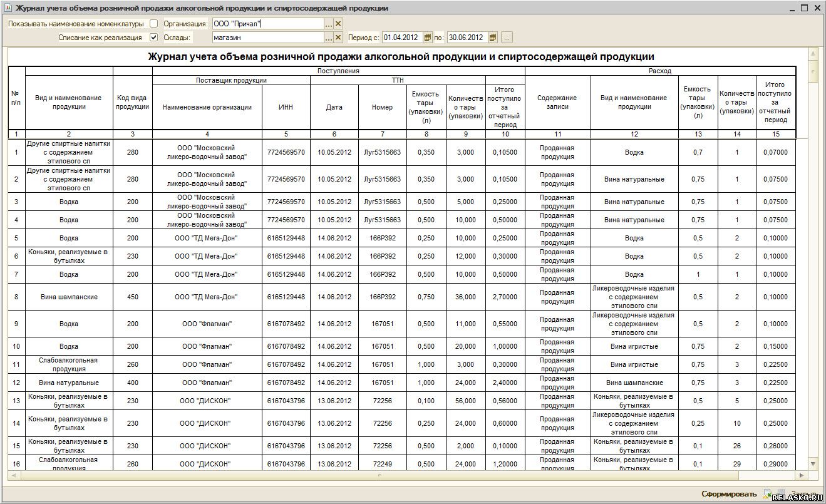
Task: Select row 10 quantity cell 20,000
Action: [465, 346]
